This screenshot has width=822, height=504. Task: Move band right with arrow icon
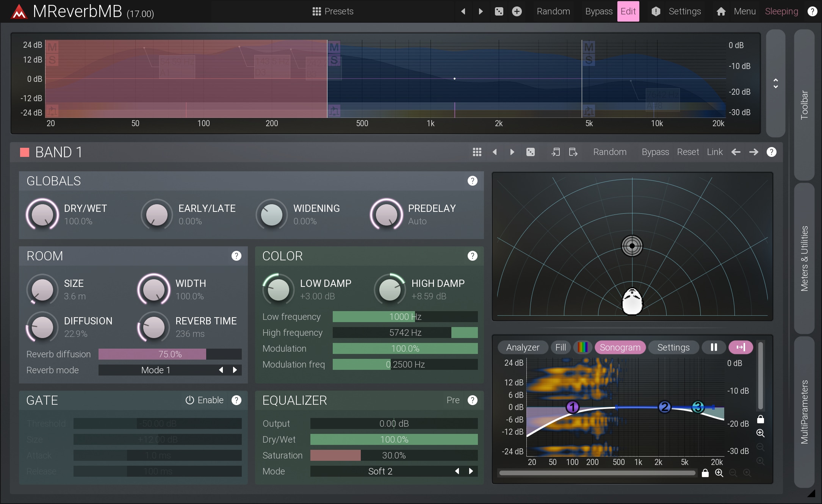[753, 152]
